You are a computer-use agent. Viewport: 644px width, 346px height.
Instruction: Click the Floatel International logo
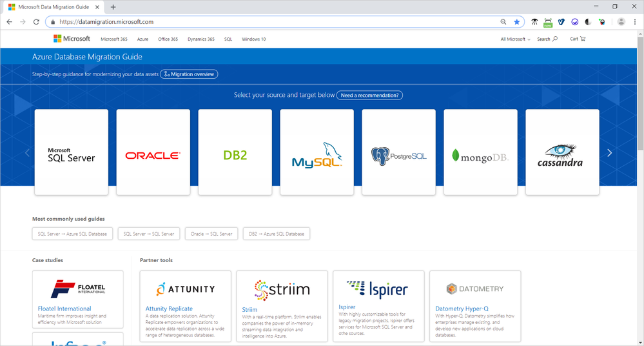coord(77,289)
